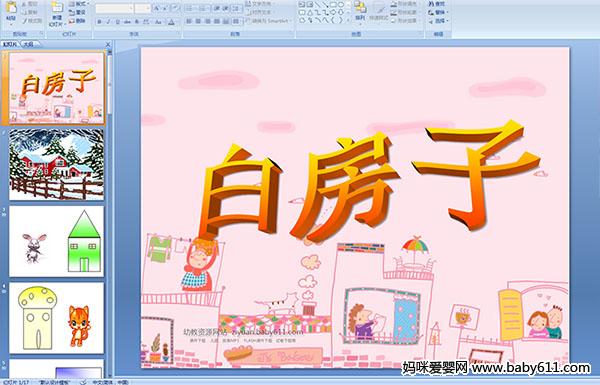Toggle Bold text formatting
The height and width of the screenshot is (385, 600).
(x=99, y=22)
